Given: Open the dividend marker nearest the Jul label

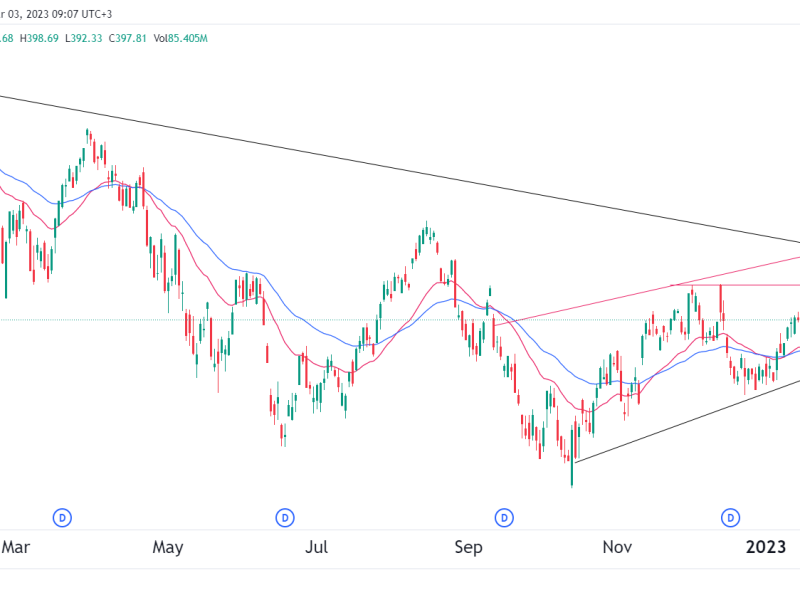Looking at the screenshot, I should pos(285,517).
